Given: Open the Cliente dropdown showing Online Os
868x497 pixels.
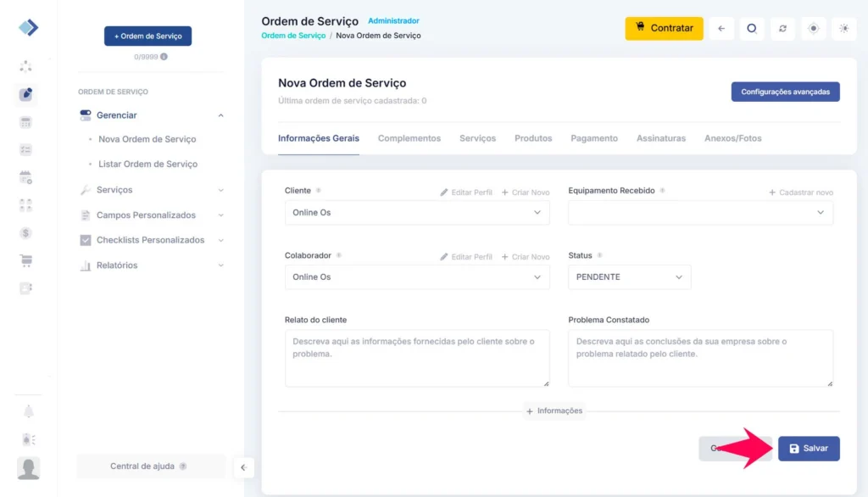Looking at the screenshot, I should (416, 213).
